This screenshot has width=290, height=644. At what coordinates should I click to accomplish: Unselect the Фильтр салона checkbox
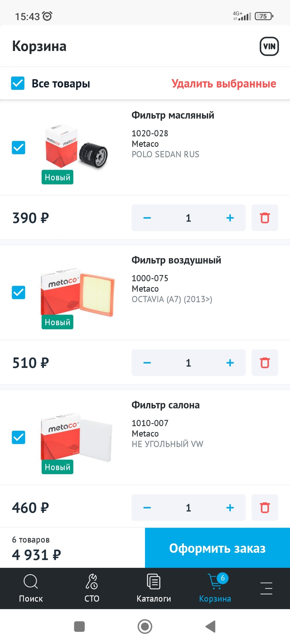pyautogui.click(x=18, y=437)
